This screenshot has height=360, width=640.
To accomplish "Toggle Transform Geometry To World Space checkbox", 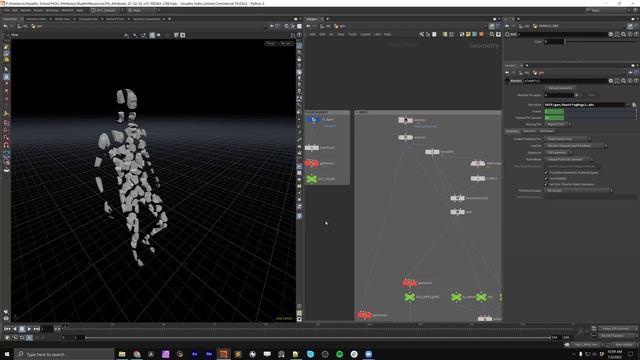I will [x=546, y=173].
